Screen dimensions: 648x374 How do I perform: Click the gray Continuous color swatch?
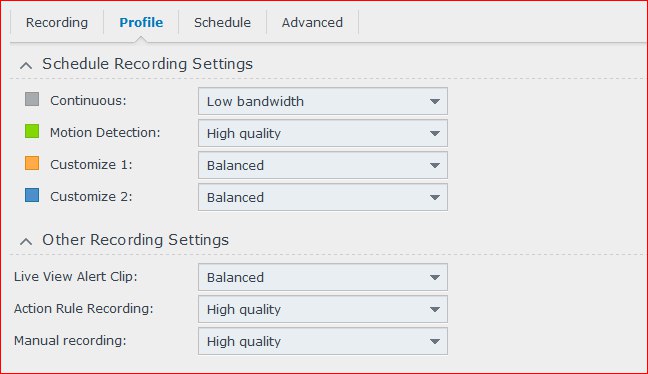[x=32, y=99]
